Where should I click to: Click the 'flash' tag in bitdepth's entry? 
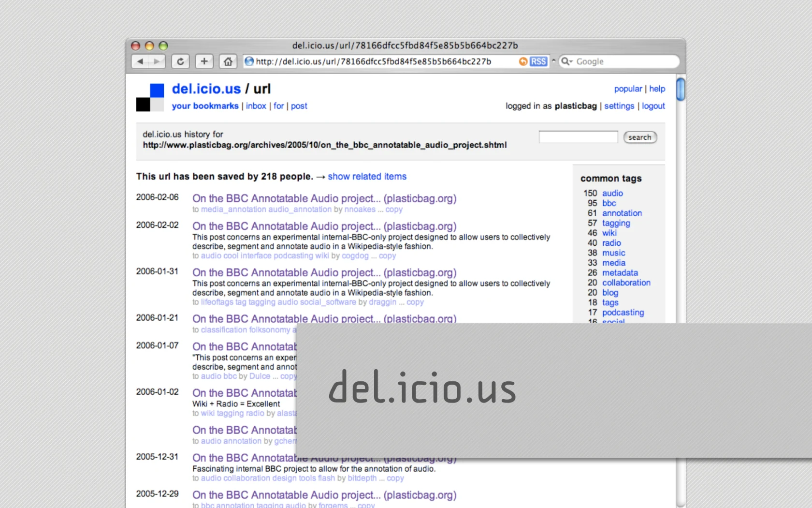(x=326, y=478)
